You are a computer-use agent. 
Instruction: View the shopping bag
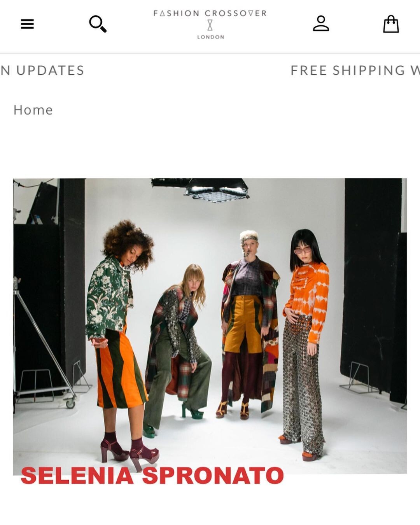point(391,24)
